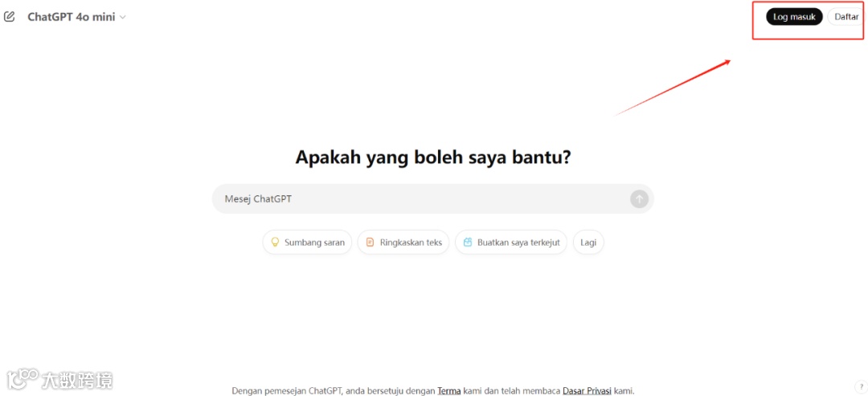The width and height of the screenshot is (868, 396).
Task: Select the Sumbang saran suggestion
Action: pyautogui.click(x=307, y=243)
